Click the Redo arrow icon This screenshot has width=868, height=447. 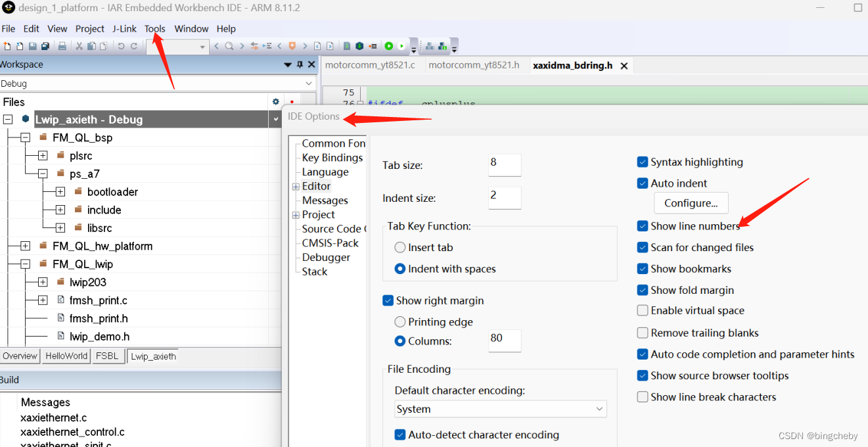click(x=134, y=46)
